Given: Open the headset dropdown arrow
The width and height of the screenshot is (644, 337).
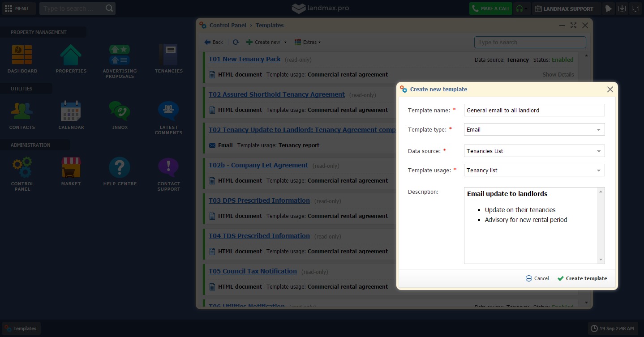Looking at the screenshot, I should click(x=526, y=9).
